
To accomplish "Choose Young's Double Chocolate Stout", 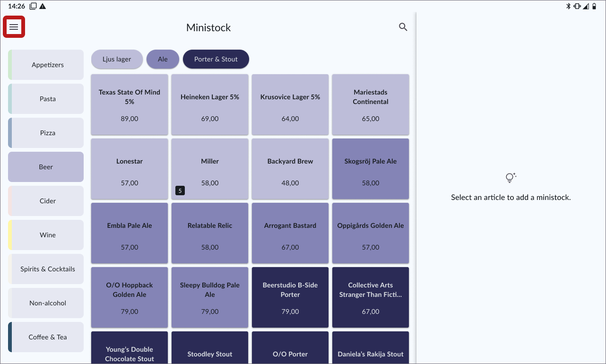I will 130,347.
